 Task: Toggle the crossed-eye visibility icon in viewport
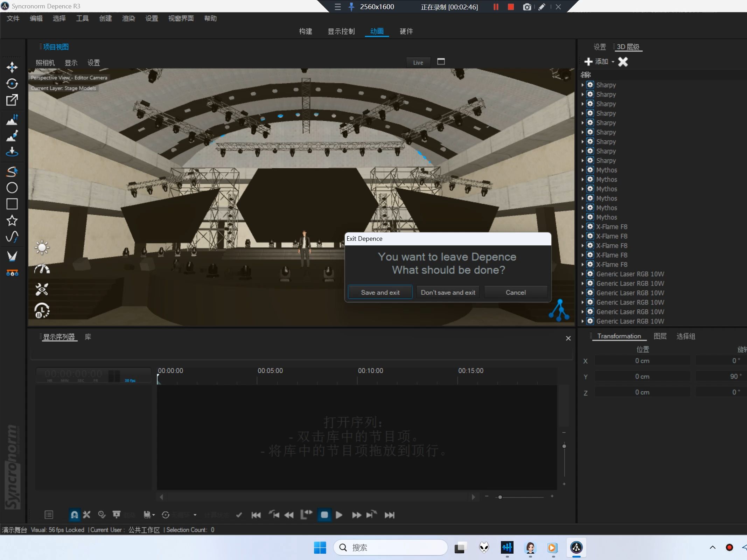(42, 289)
